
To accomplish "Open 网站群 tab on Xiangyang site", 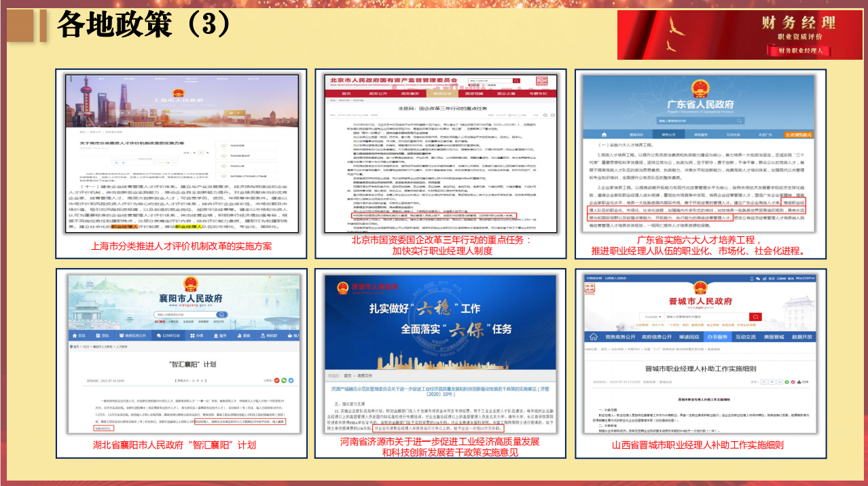I will point(268,335).
